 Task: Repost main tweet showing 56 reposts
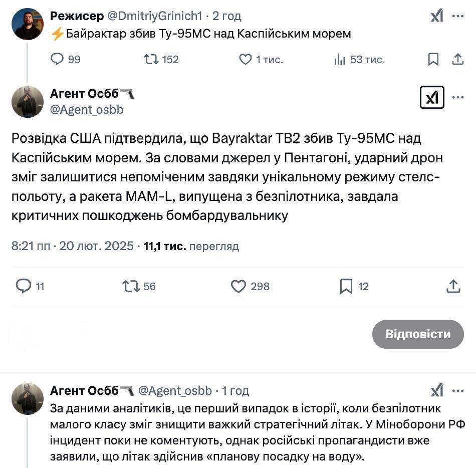(131, 286)
